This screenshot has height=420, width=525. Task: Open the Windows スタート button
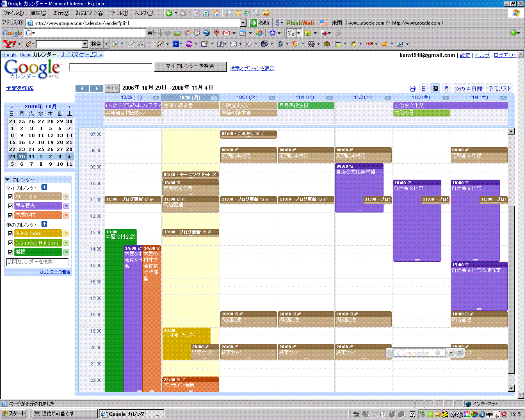(14, 413)
